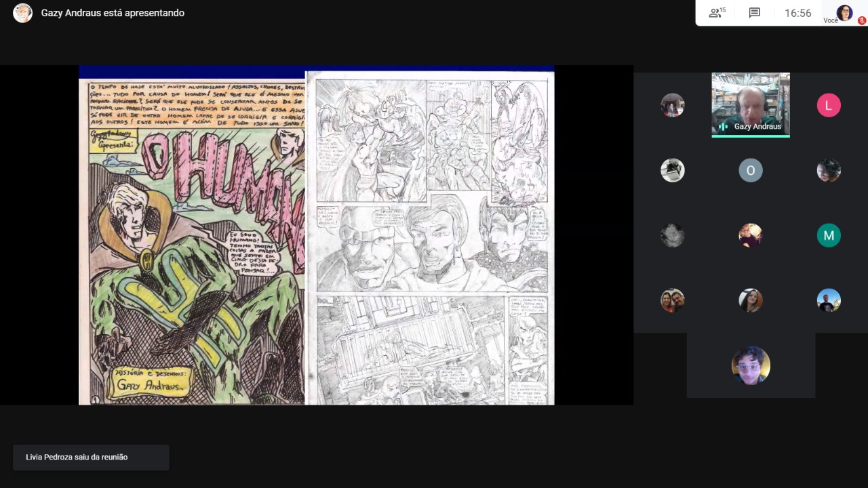Click the 16:56 clock in top bar
Image resolution: width=868 pixels, height=488 pixels.
[x=797, y=13]
